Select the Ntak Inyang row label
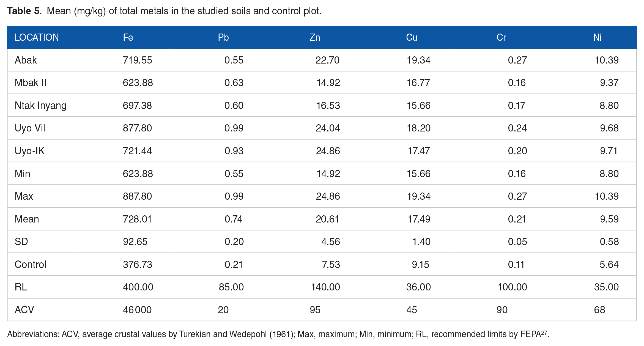Viewport: 644px width, 346px height. pos(40,106)
